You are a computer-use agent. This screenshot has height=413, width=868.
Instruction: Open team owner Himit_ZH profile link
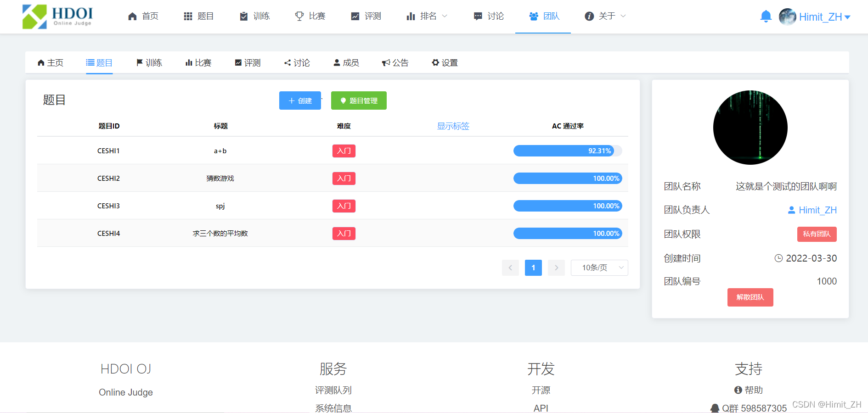(812, 210)
